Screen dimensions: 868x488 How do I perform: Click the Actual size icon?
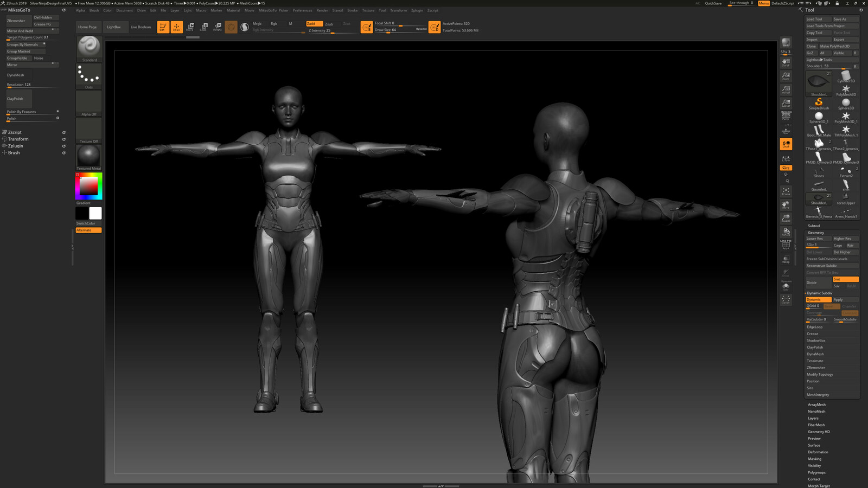pos(786,89)
